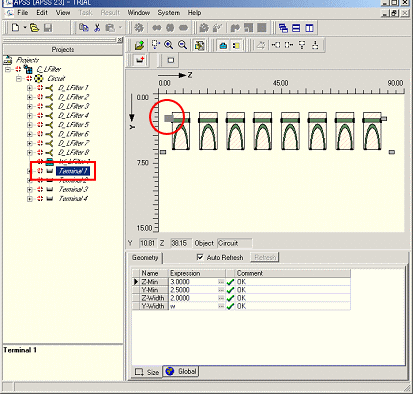413x394 pixels.
Task: Click the align-right arrow box icon
Action: [x=289, y=45]
